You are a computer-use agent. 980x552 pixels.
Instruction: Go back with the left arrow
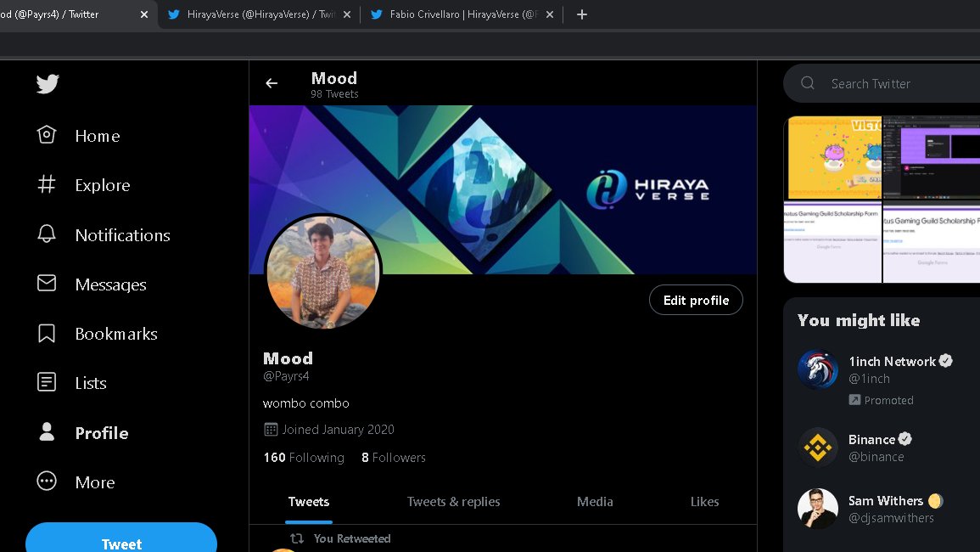(x=272, y=83)
